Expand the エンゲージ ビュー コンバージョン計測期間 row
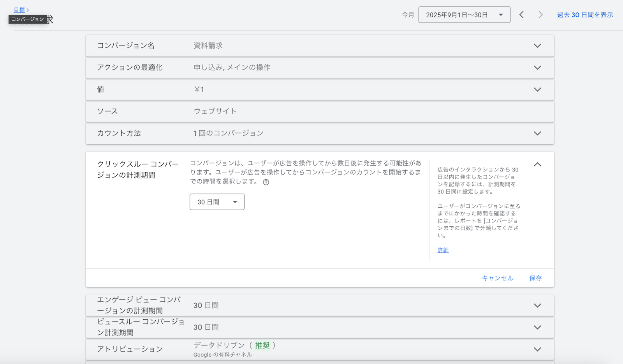 coord(537,306)
